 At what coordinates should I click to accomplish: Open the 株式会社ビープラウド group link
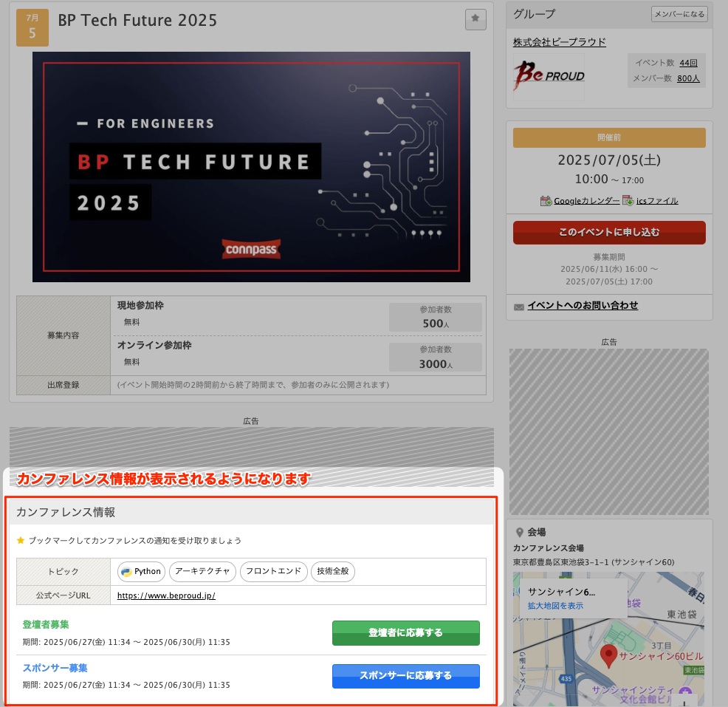559,42
